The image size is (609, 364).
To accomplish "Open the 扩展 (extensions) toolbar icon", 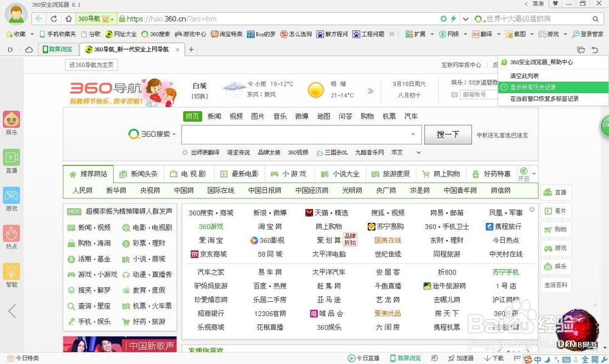I will click(410, 35).
